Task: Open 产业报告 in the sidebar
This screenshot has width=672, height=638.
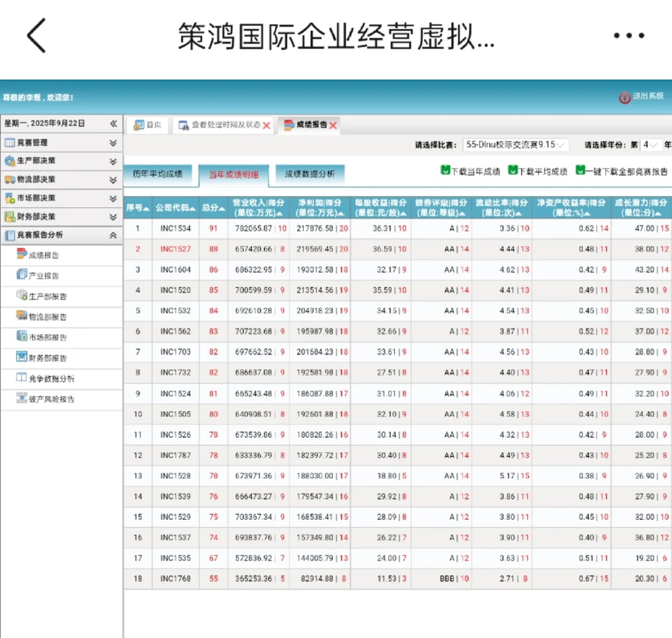Action: tap(43, 275)
